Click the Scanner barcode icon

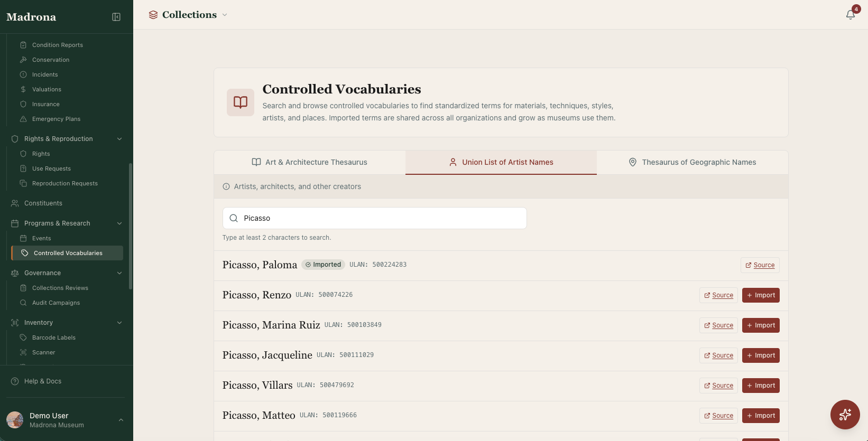[x=23, y=352]
